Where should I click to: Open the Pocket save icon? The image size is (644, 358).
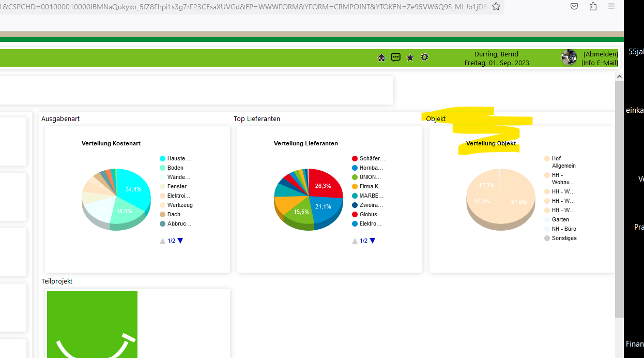(x=574, y=7)
